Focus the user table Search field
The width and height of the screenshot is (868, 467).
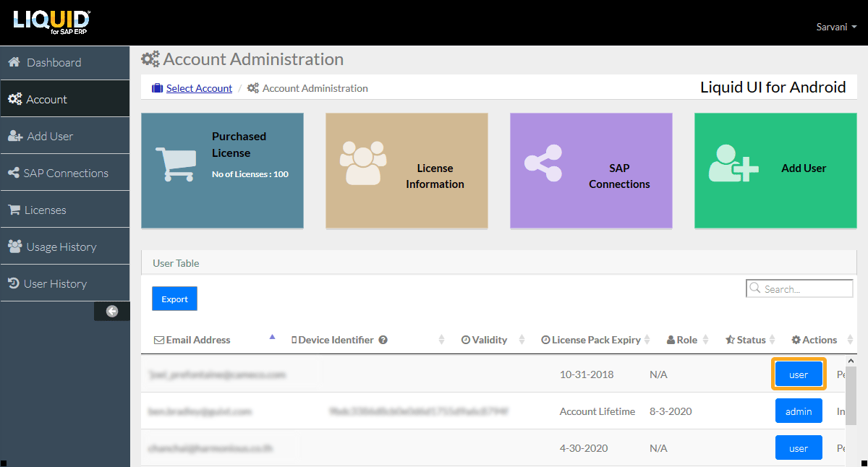[x=799, y=288]
